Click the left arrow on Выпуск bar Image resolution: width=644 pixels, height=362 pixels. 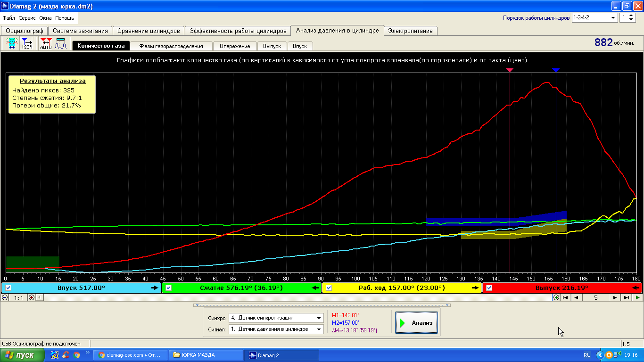tap(636, 288)
